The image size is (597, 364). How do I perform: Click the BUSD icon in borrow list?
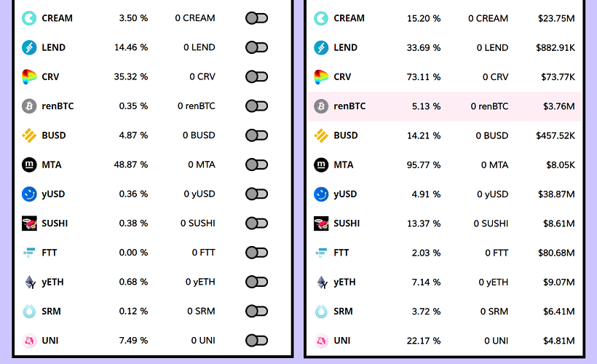coord(321,135)
